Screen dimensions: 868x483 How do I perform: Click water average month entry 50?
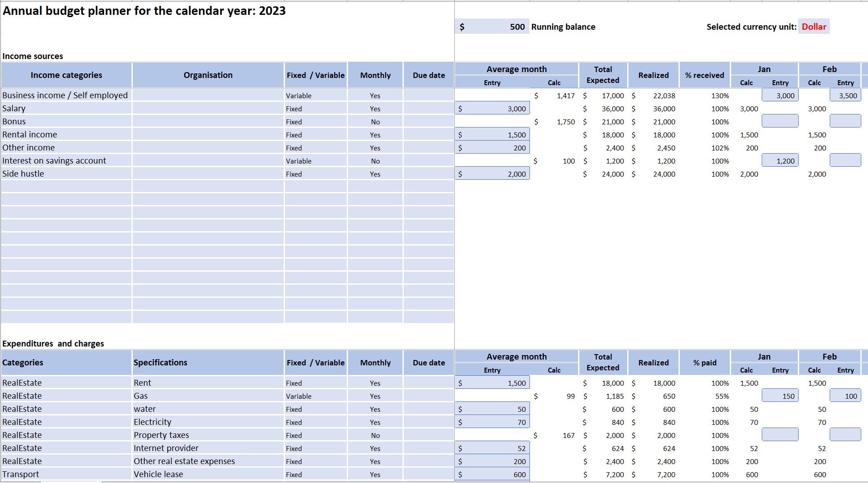pyautogui.click(x=492, y=409)
